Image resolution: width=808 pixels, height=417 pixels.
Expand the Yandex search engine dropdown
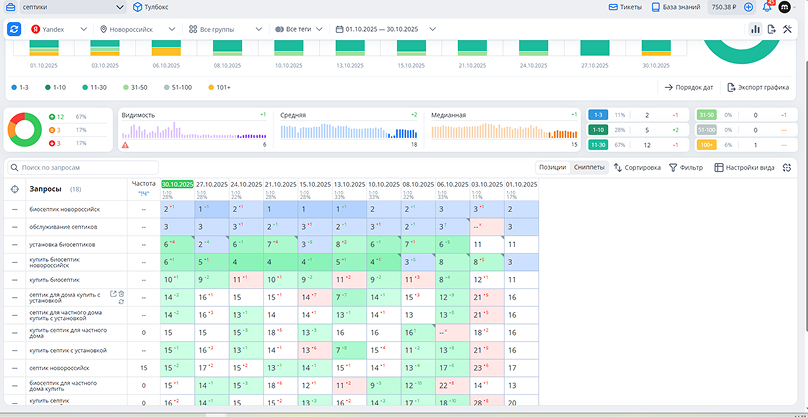click(59, 29)
